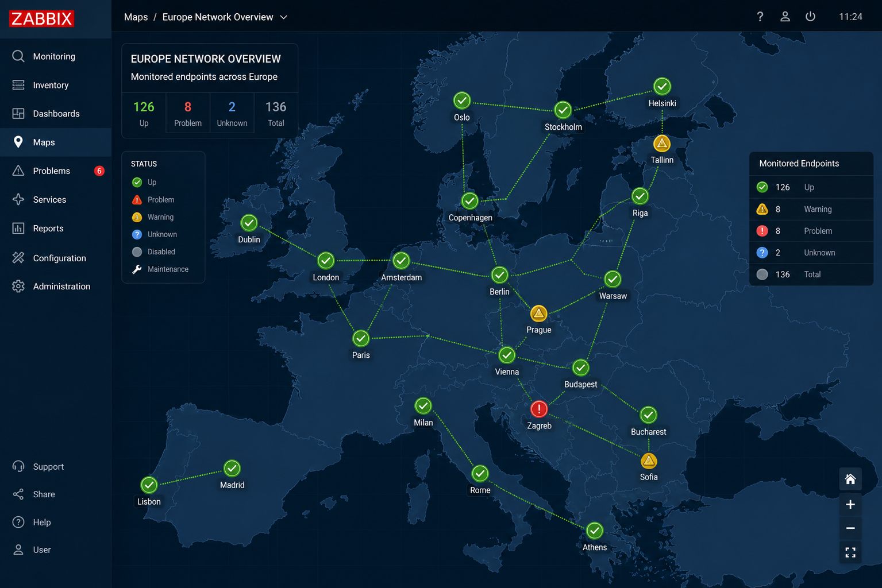
Task: Select the London node icon
Action: coord(326,261)
